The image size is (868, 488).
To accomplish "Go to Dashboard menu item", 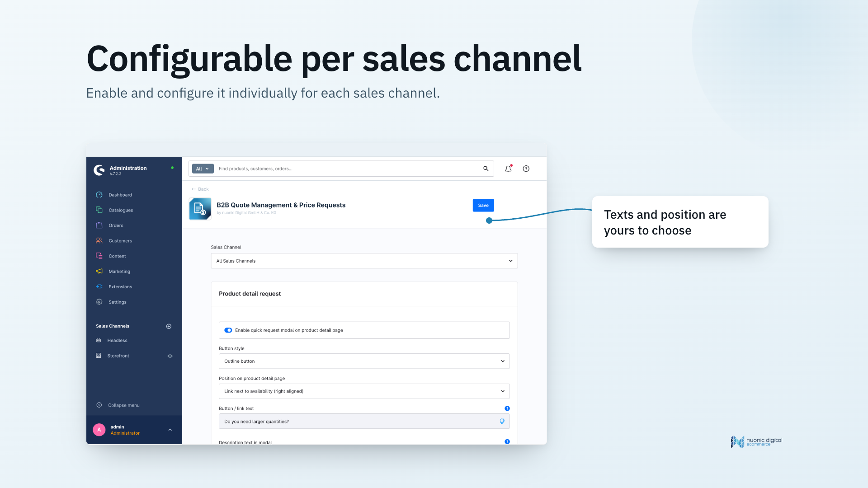I will [120, 195].
